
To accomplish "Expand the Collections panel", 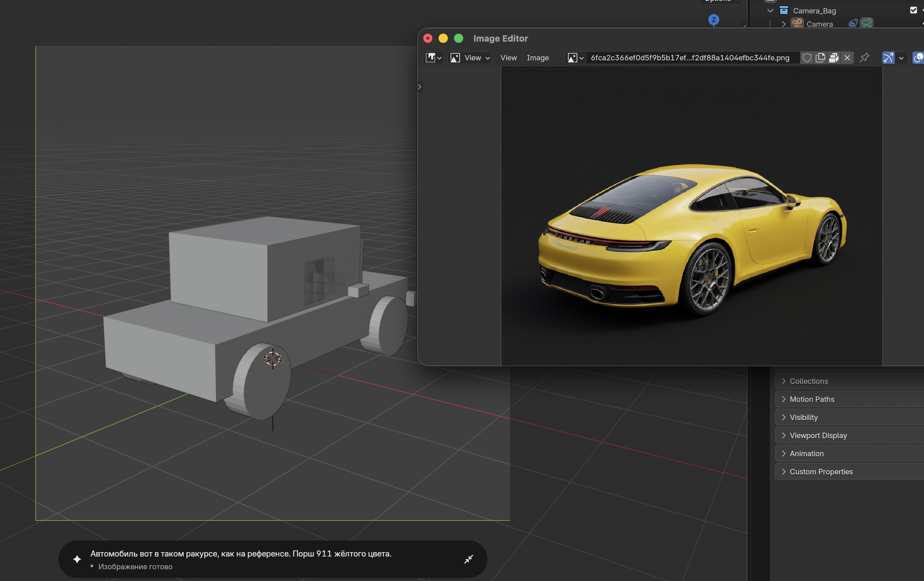I will tap(850, 381).
